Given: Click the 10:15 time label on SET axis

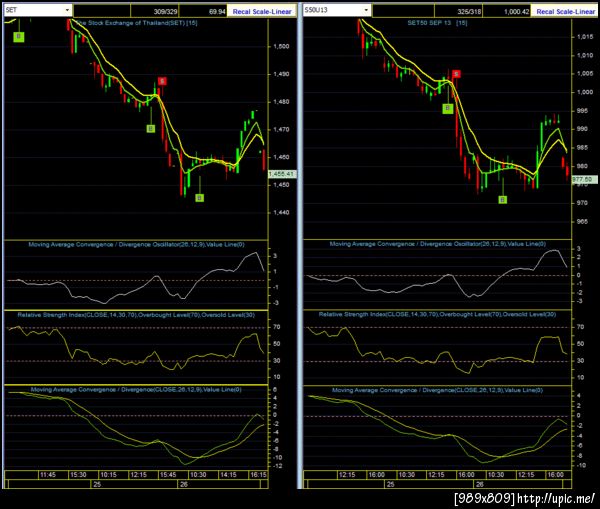Looking at the screenshot, I should 108,475.
